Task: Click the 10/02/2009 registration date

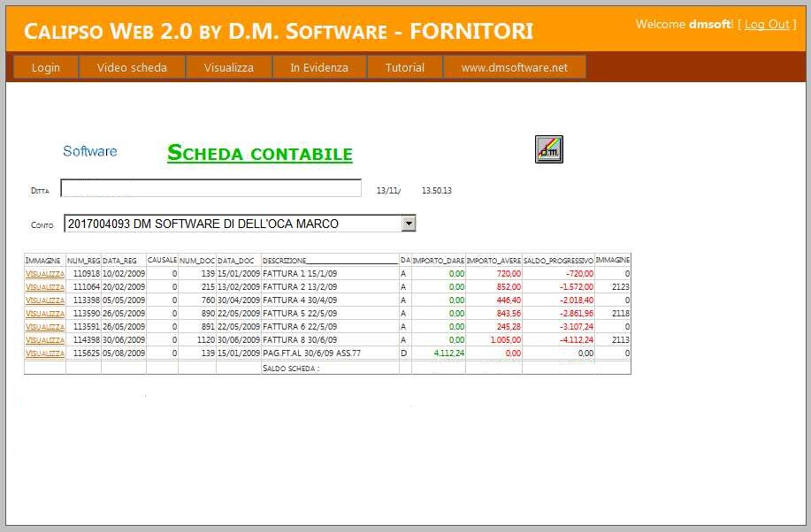Action: [124, 273]
